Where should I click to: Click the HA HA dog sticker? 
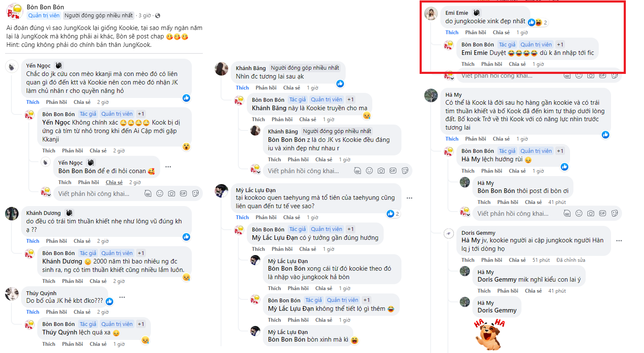(490, 334)
